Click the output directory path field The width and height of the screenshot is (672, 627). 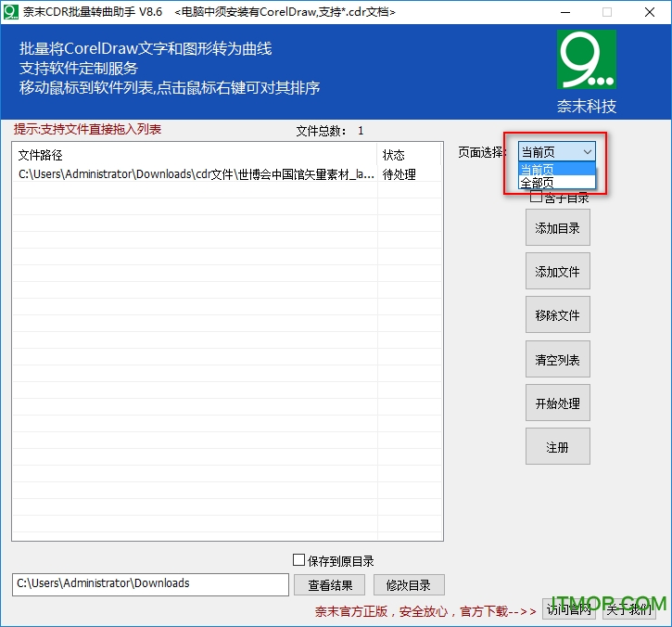point(150,584)
